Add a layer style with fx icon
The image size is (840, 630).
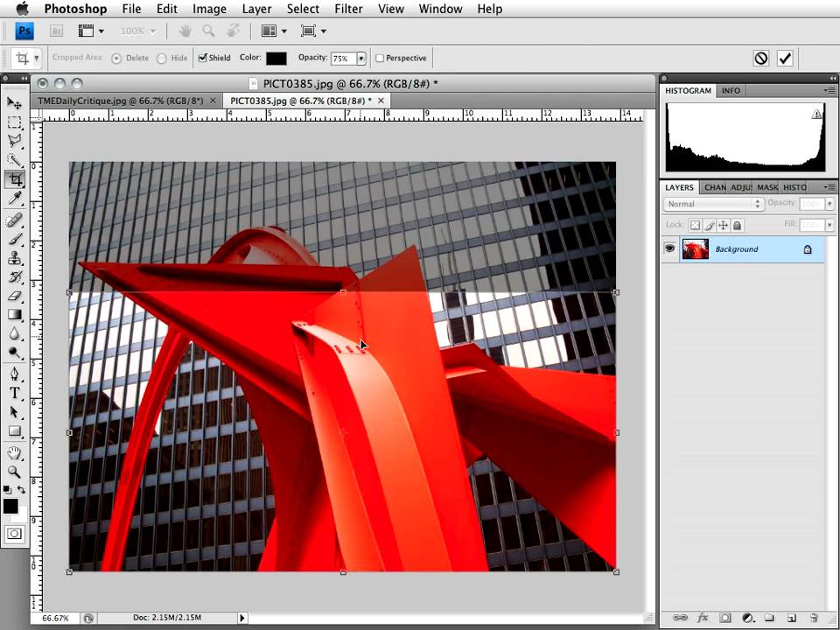pos(703,618)
